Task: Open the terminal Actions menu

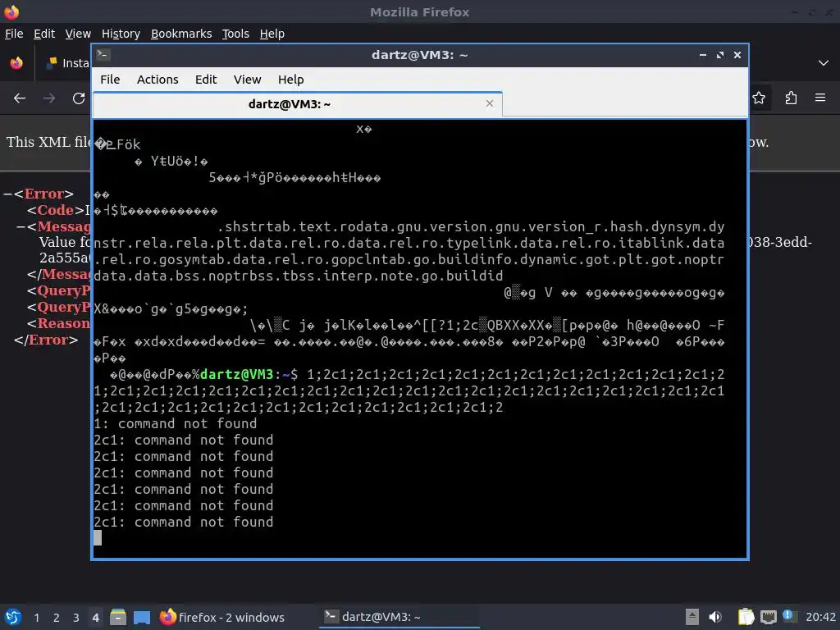Action: pos(157,80)
